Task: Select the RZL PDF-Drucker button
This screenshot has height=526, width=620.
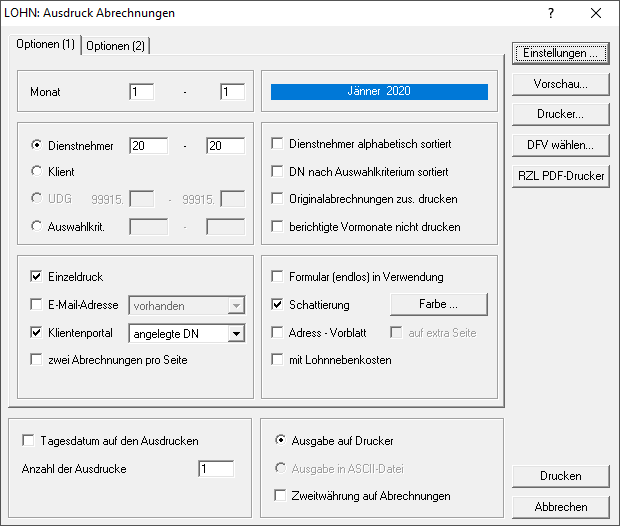Action: tap(559, 176)
